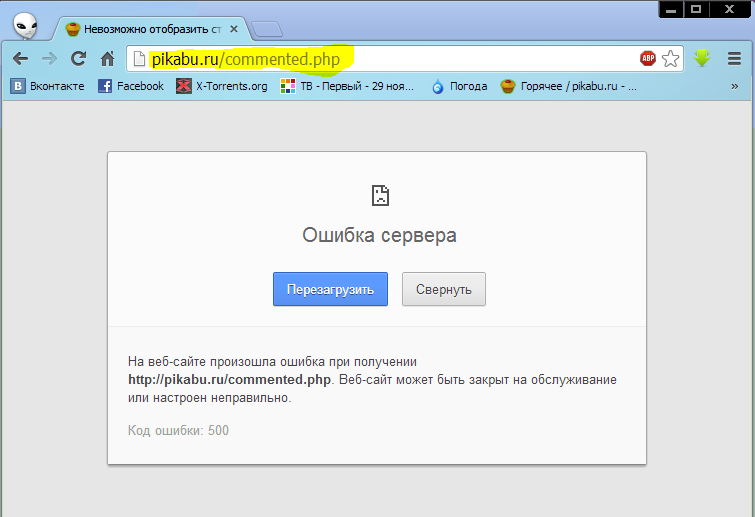The image size is (755, 517).
Task: Click the sad page error icon
Action: tap(380, 195)
